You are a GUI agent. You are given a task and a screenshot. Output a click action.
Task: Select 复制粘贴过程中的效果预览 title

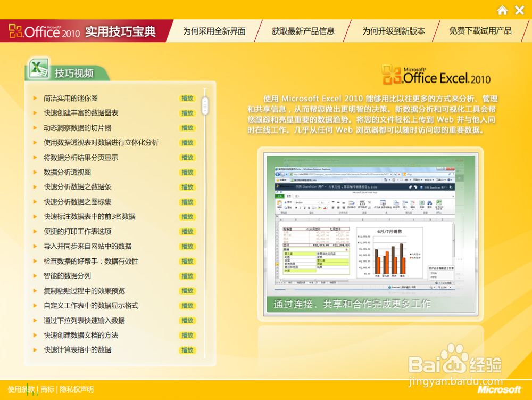pos(84,291)
